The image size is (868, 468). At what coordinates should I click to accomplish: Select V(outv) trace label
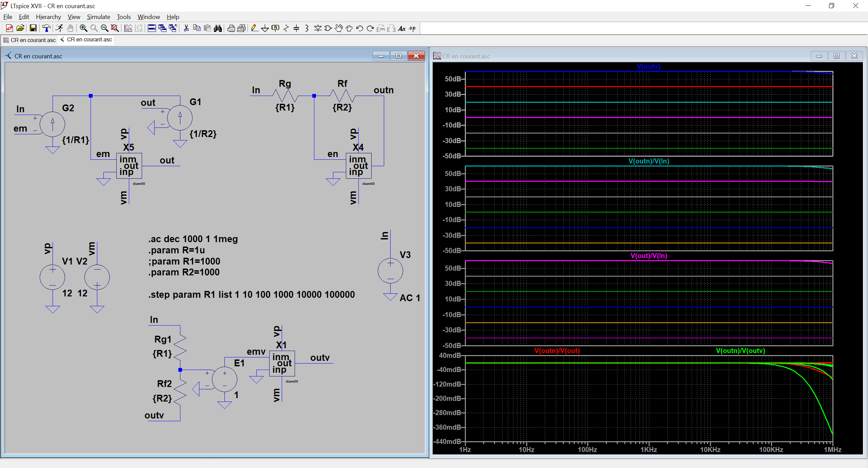pos(648,66)
